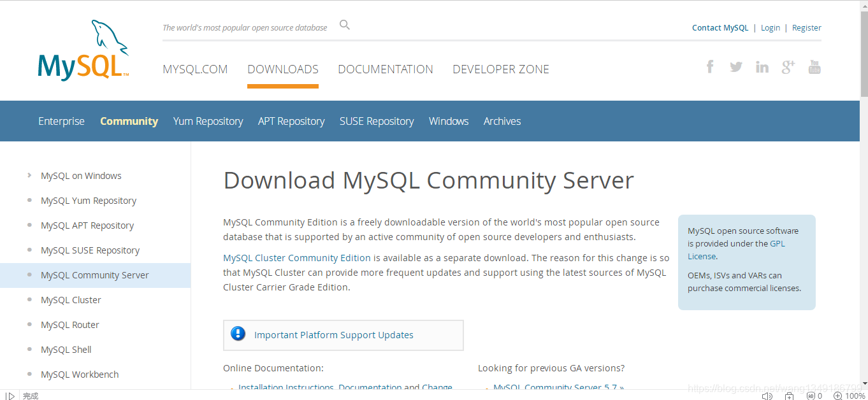
Task: Click the status bar sidebar toggle icon
Action: click(10, 396)
